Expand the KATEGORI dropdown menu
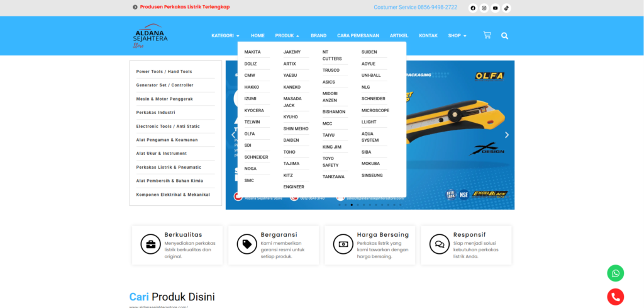This screenshot has height=308, width=644. click(x=225, y=36)
